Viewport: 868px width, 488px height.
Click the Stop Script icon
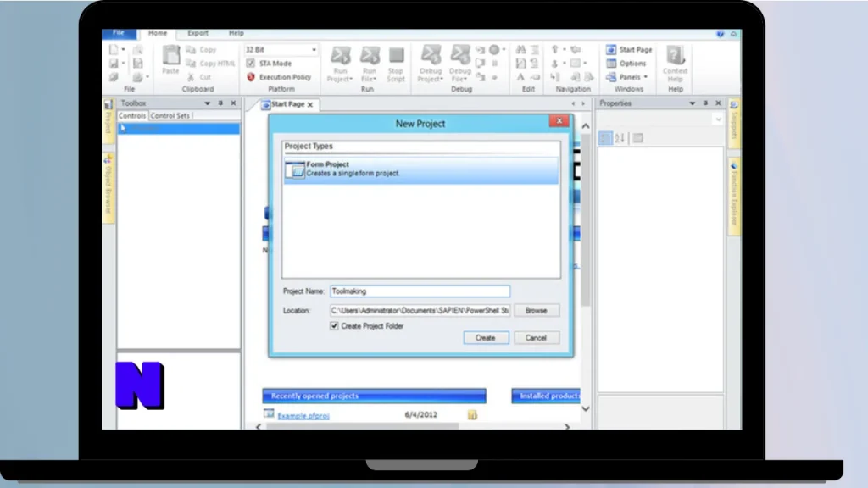click(396, 56)
